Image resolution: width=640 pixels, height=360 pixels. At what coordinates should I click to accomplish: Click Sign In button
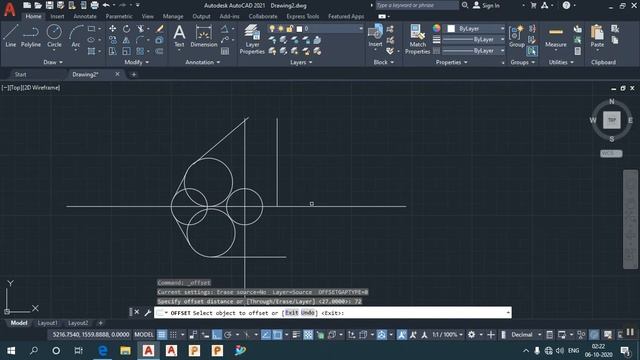487,5
